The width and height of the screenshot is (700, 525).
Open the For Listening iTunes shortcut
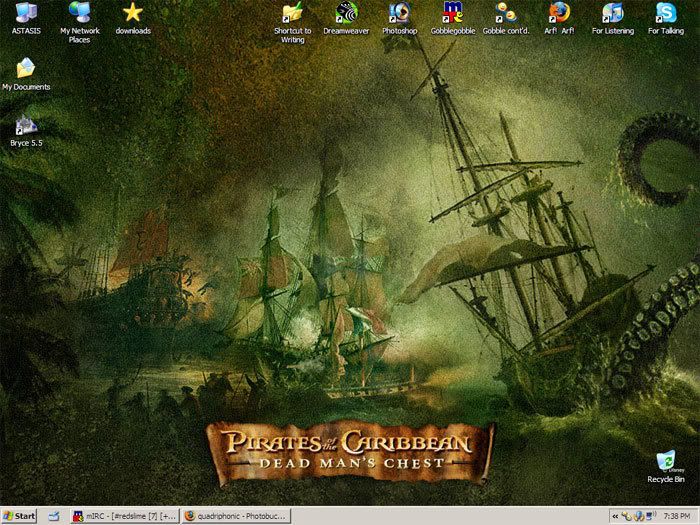point(612,14)
